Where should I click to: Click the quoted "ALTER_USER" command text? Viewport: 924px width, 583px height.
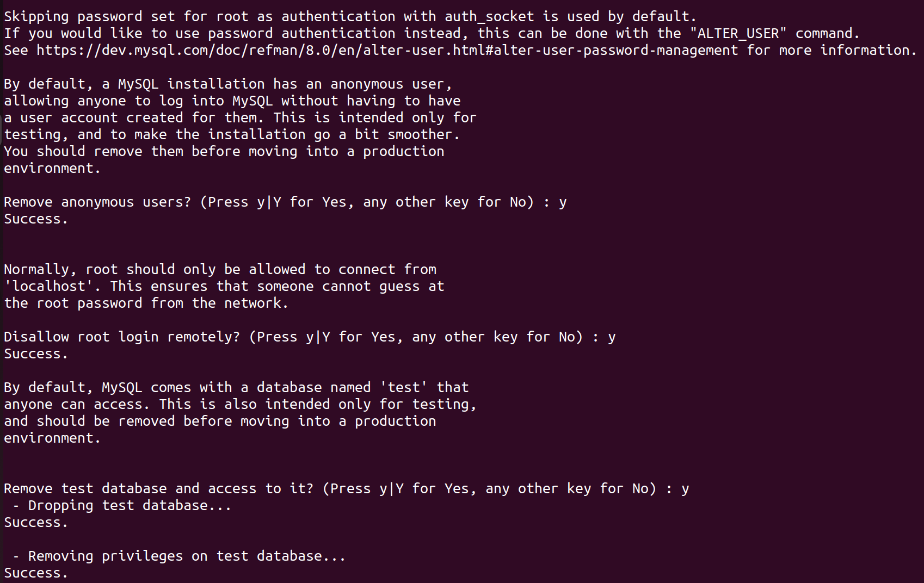click(x=738, y=33)
